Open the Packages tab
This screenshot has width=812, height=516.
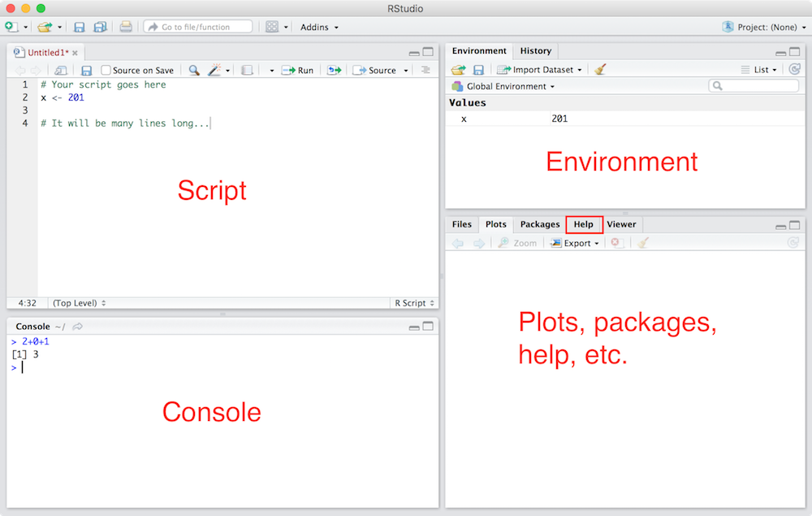pos(540,224)
